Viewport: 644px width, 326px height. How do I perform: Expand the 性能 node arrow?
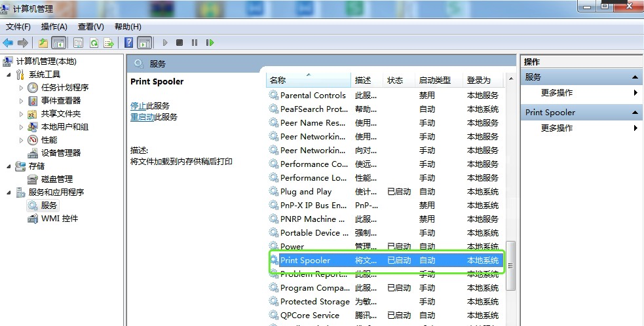coord(22,140)
